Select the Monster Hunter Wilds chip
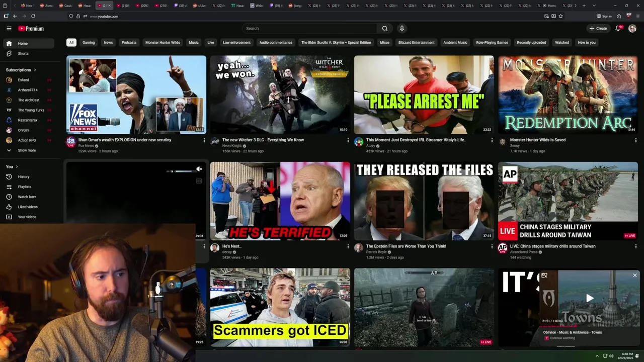This screenshot has width=644, height=362. tap(163, 43)
